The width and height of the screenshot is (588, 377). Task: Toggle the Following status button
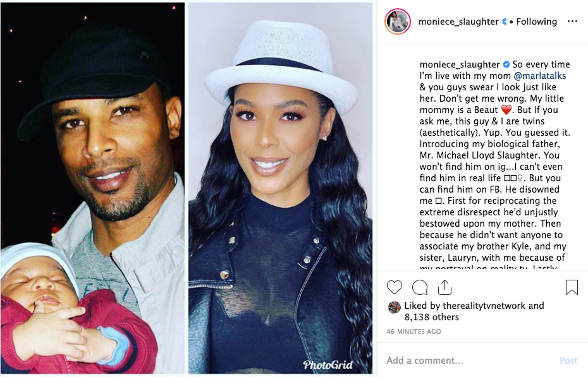point(536,21)
